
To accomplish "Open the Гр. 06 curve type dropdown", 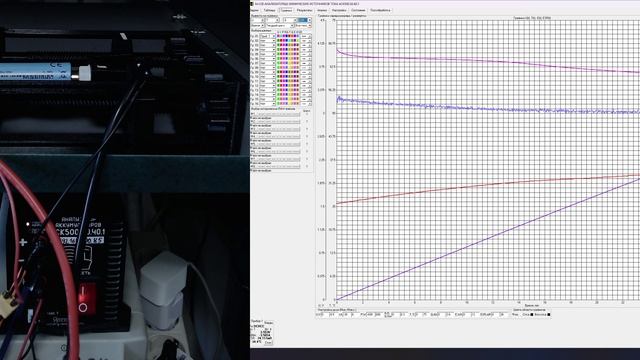I will tap(267, 58).
